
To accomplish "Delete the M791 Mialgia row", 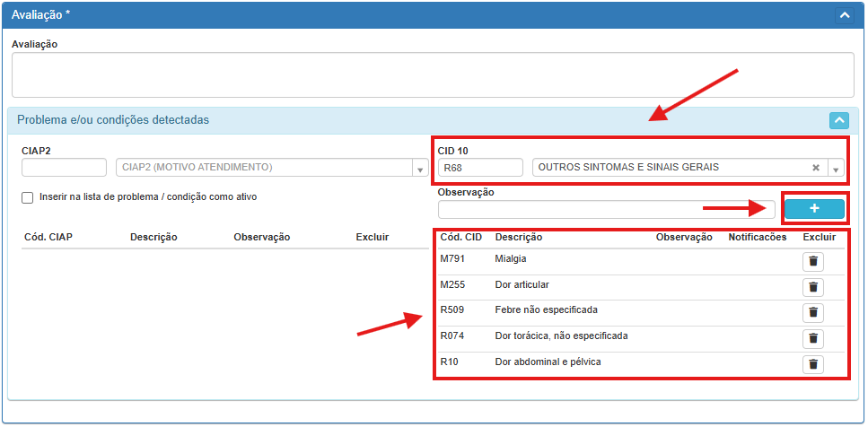I will click(x=812, y=262).
